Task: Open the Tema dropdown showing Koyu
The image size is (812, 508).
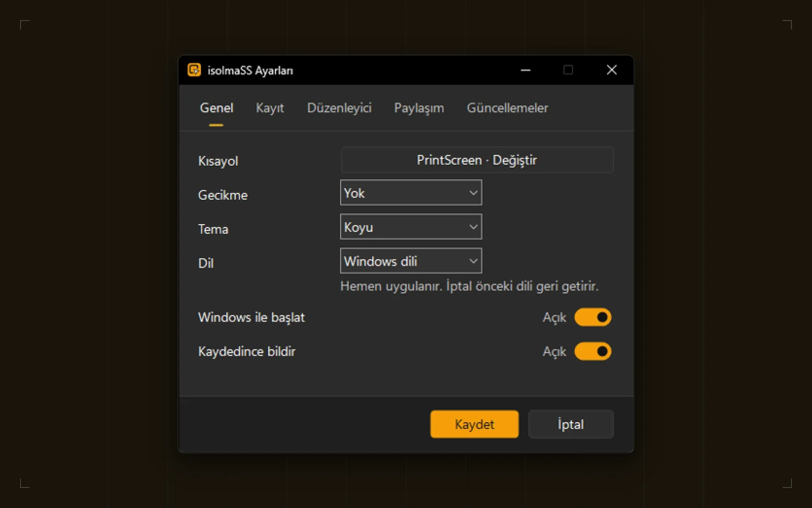Action: tap(411, 227)
